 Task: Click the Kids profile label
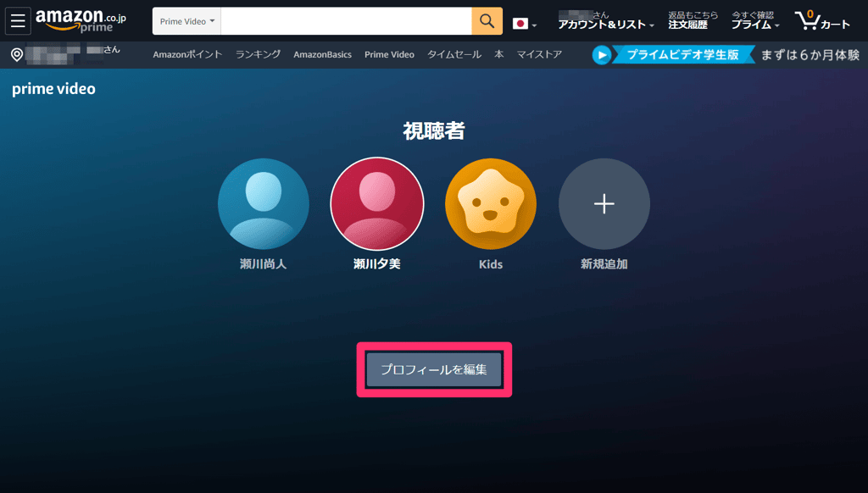tap(491, 264)
